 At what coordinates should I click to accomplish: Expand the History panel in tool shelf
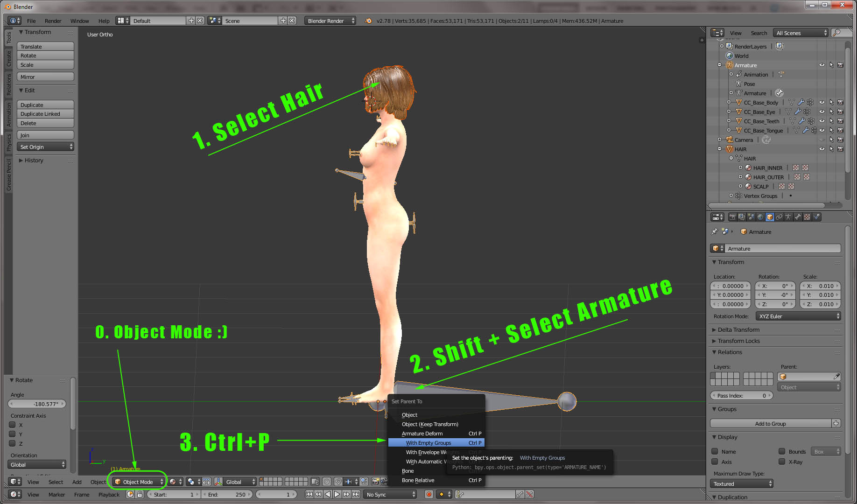coord(31,160)
